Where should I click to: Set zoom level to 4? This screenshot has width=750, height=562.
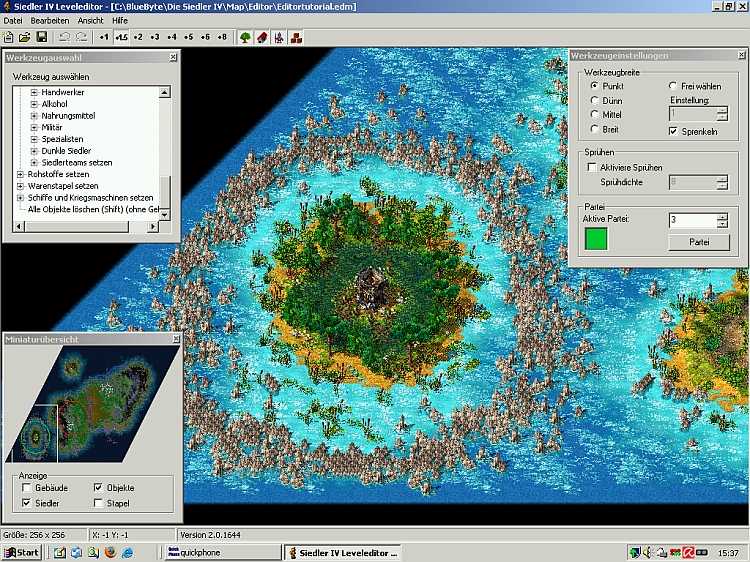point(172,37)
